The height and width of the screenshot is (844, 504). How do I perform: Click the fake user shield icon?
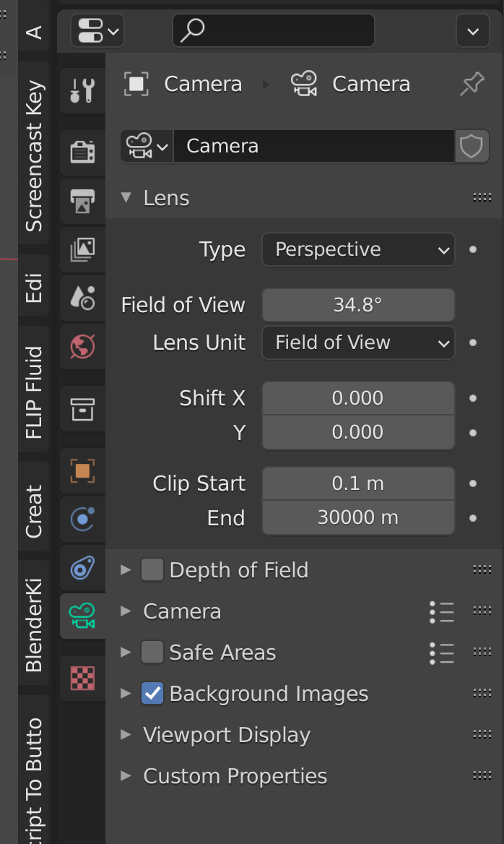(472, 146)
